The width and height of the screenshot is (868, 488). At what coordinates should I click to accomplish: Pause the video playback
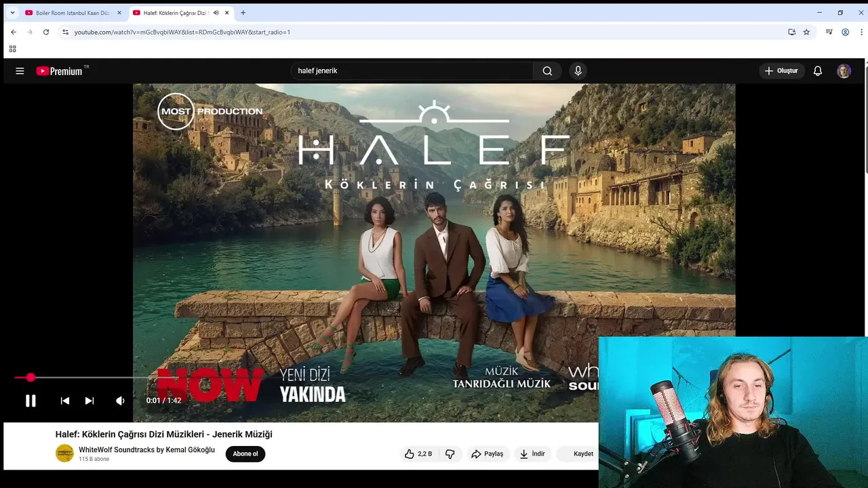[x=31, y=401]
